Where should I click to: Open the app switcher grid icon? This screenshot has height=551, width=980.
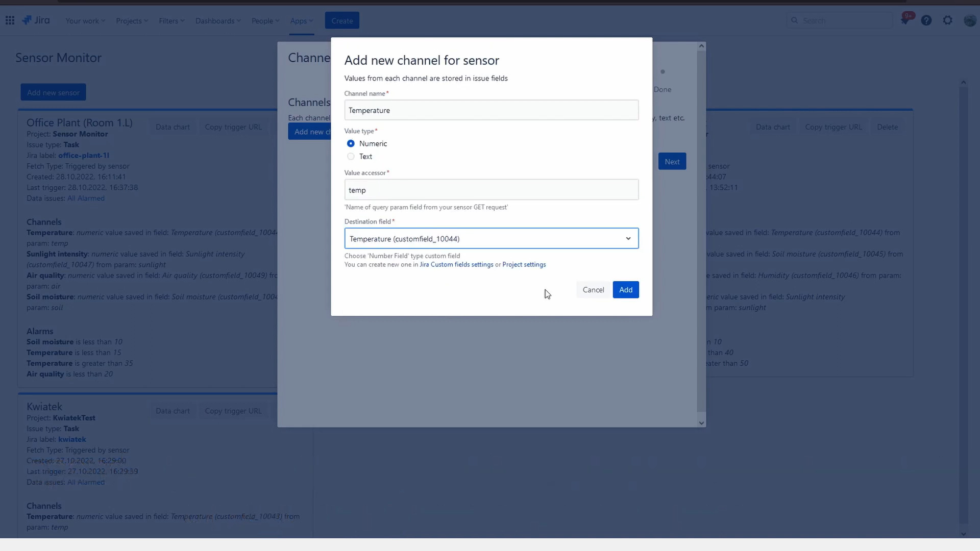pos(10,20)
